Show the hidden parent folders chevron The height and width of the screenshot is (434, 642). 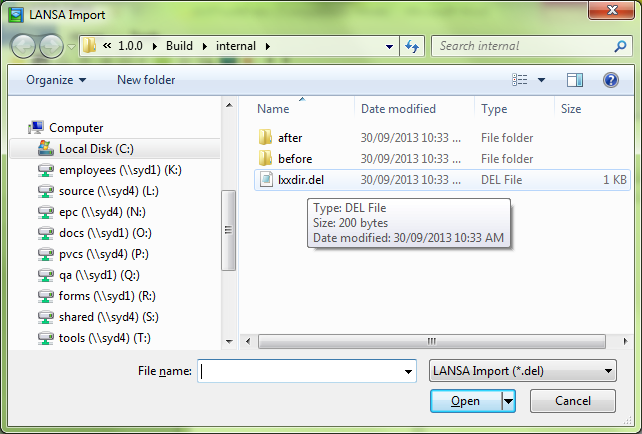coord(107,46)
